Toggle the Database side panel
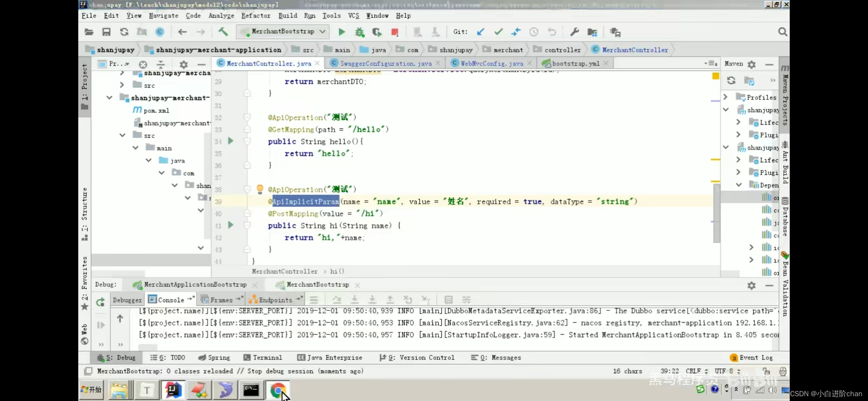The height and width of the screenshot is (401, 868). pos(785,217)
